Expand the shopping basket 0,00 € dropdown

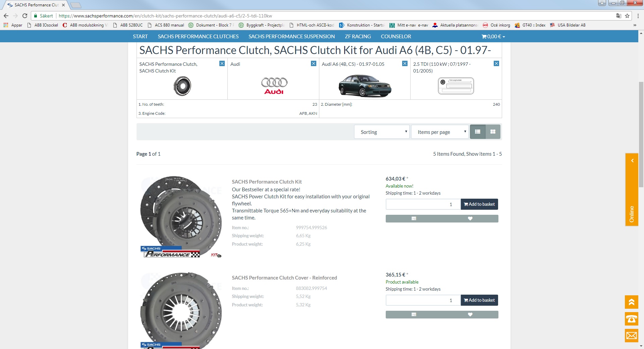493,36
